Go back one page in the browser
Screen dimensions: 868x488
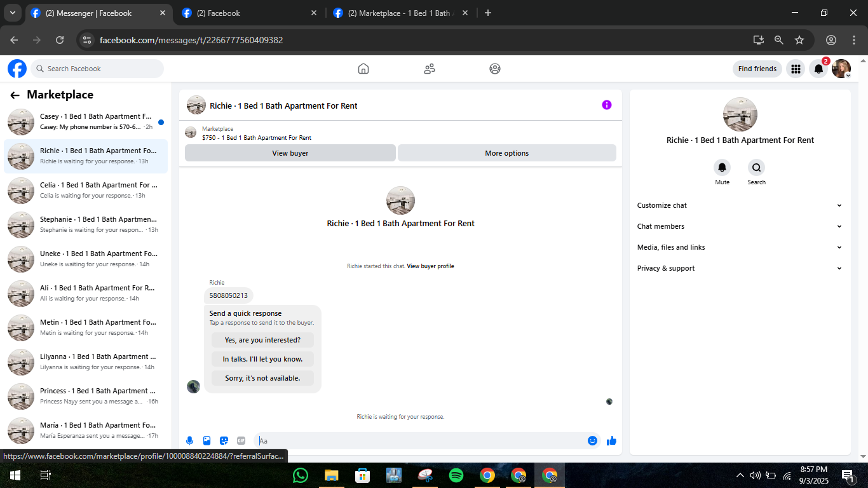pyautogui.click(x=14, y=40)
